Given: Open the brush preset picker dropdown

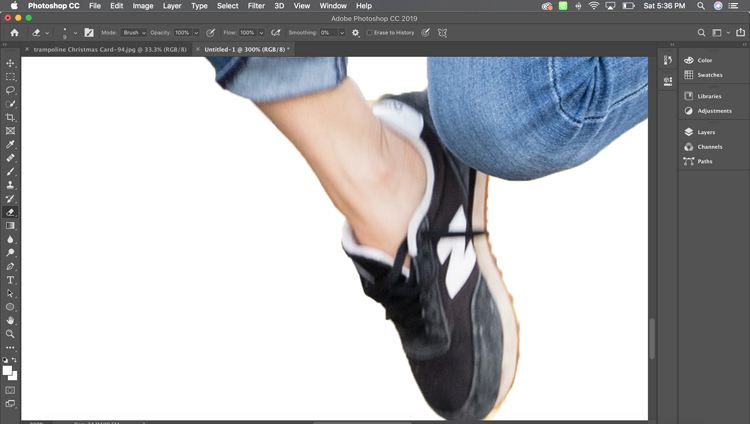Looking at the screenshot, I should point(75,33).
